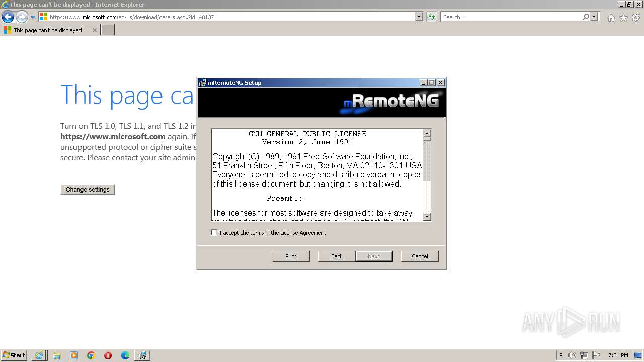Open Internet Explorer Home icon
Viewport: 644px width, 362px height.
point(611,18)
